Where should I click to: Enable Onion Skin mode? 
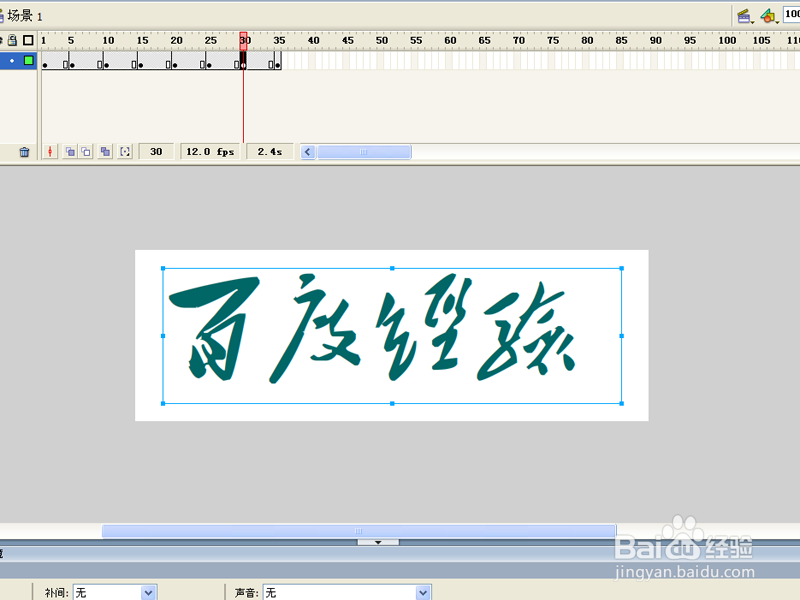tap(70, 152)
